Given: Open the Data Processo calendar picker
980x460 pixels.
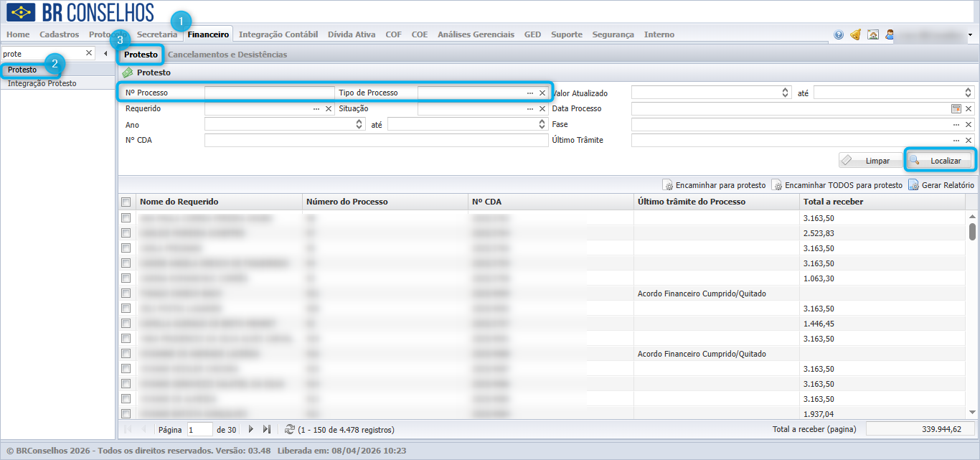Looking at the screenshot, I should click(x=956, y=108).
